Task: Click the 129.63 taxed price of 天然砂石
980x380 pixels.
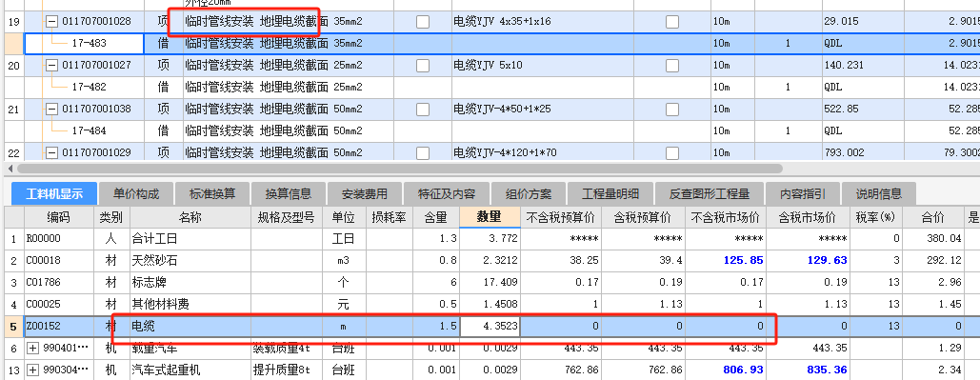Action: pyautogui.click(x=827, y=261)
